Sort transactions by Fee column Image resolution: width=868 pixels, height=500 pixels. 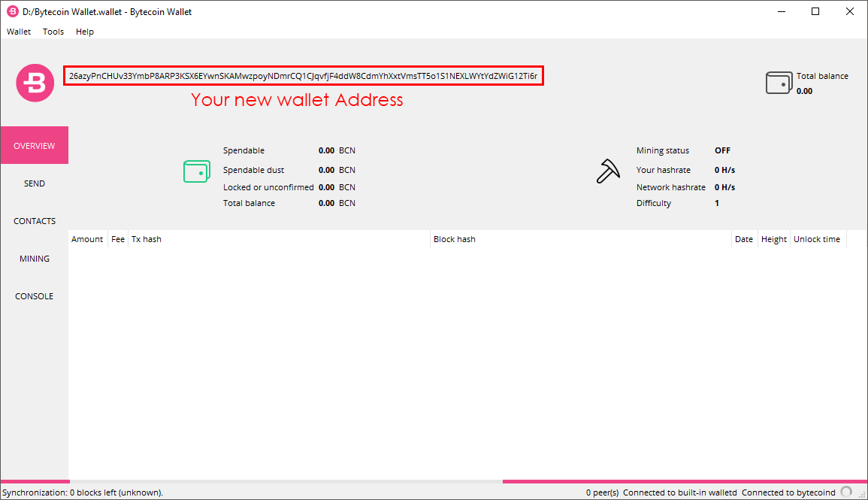coord(118,239)
